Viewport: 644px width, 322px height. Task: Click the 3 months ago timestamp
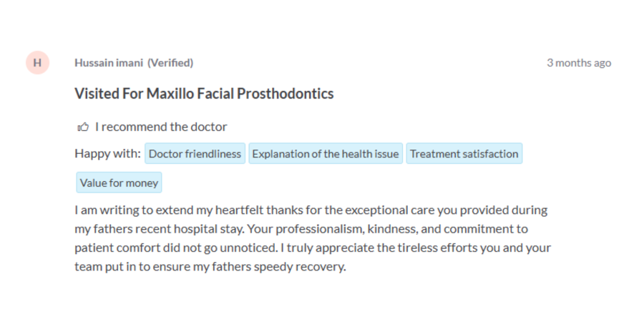coord(579,63)
